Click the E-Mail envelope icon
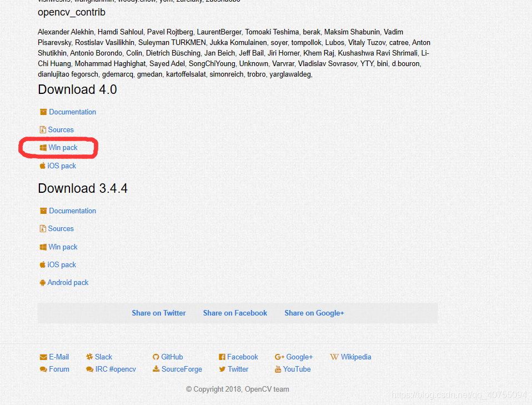Viewport: 532px width, 405px height. point(43,357)
